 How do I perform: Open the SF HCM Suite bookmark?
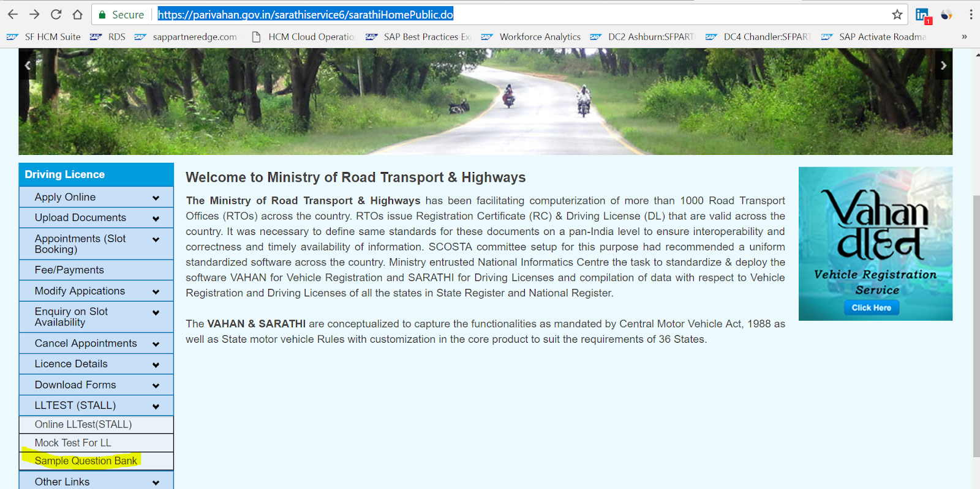pyautogui.click(x=43, y=37)
